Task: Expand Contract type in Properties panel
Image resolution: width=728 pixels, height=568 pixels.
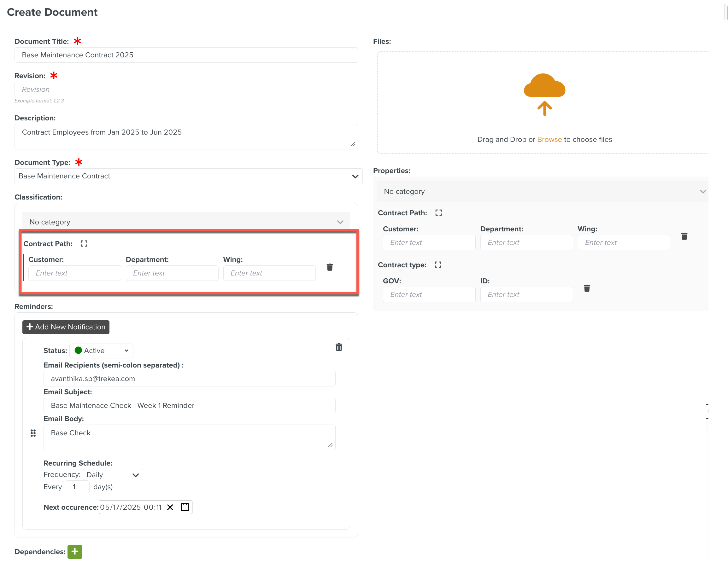Action: click(438, 265)
